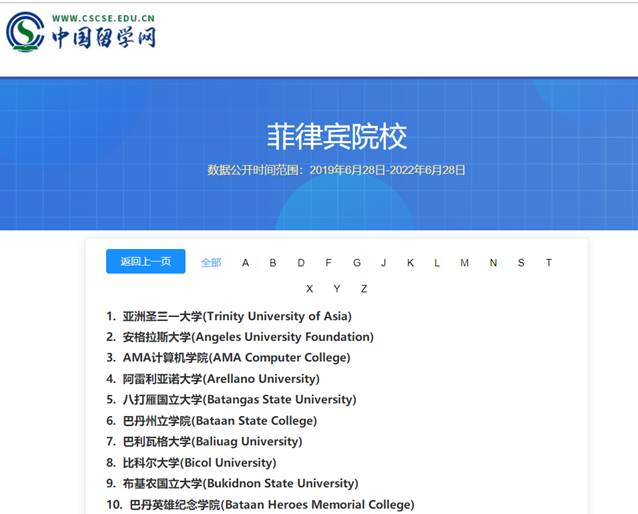638x514 pixels.
Task: Open Angeles University Foundation entry
Action: 247,337
